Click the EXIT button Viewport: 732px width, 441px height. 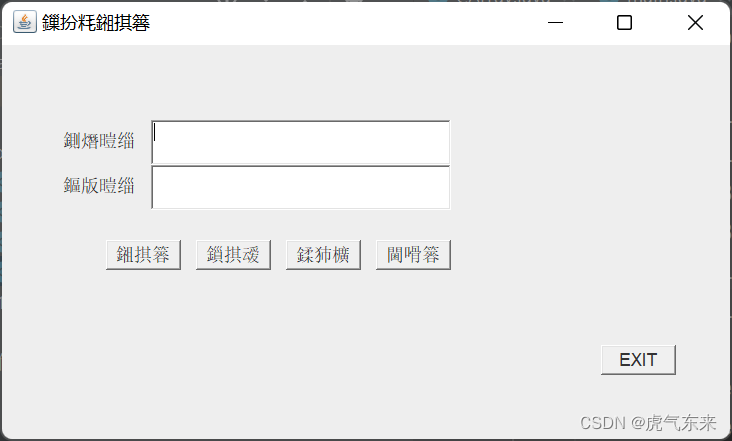click(638, 360)
